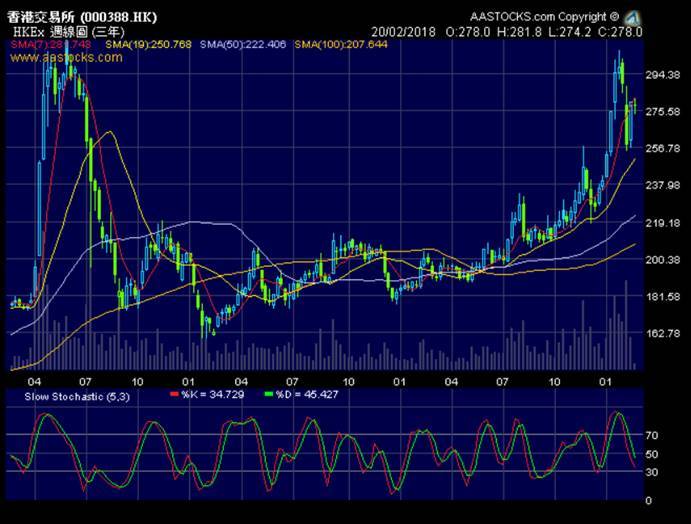Click the stochastic 30 level label

(652, 472)
